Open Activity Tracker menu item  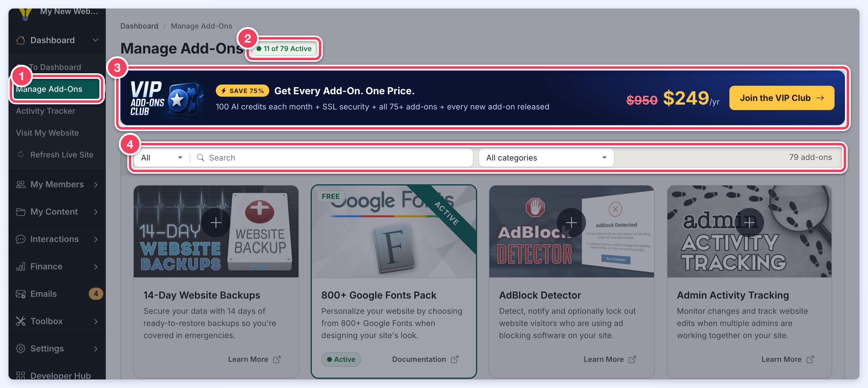(46, 111)
